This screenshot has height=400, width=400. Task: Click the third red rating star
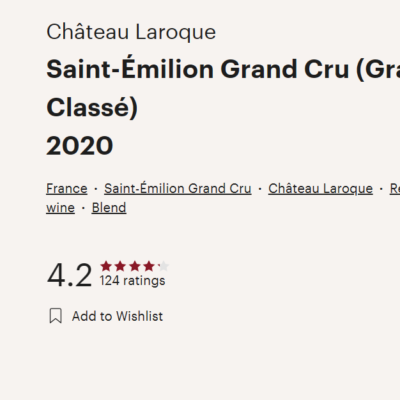pyautogui.click(x=135, y=266)
